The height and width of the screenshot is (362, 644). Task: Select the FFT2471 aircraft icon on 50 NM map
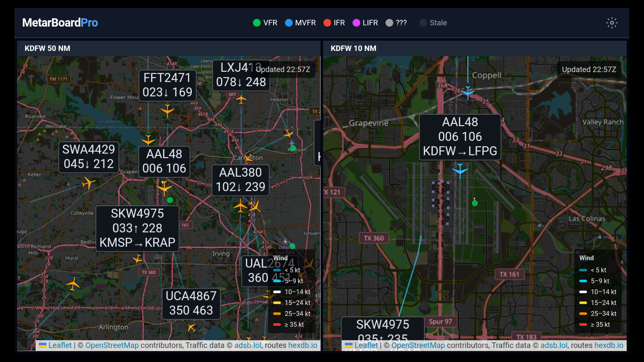coord(167,111)
